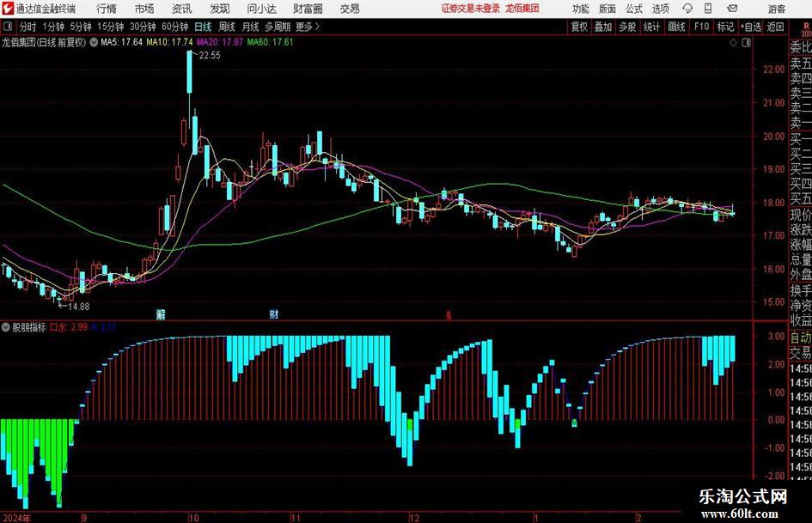Add stock with the +自选 button
This screenshot has height=523, width=812.
coord(750,27)
